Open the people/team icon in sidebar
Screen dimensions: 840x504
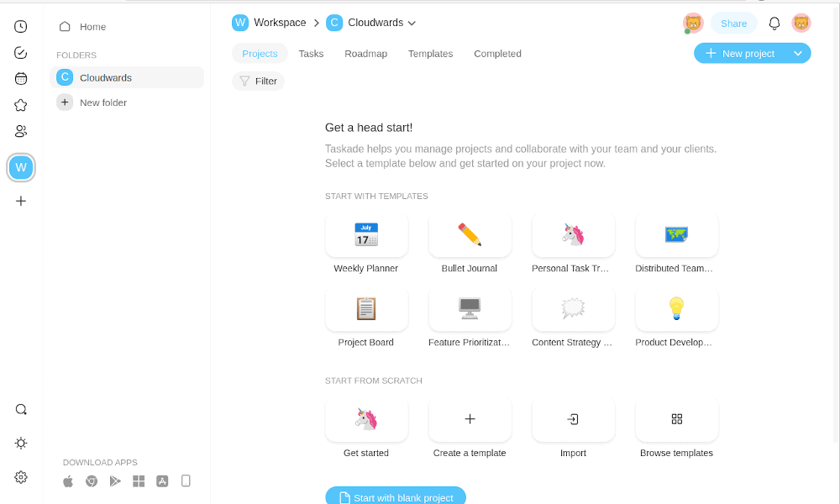[21, 131]
